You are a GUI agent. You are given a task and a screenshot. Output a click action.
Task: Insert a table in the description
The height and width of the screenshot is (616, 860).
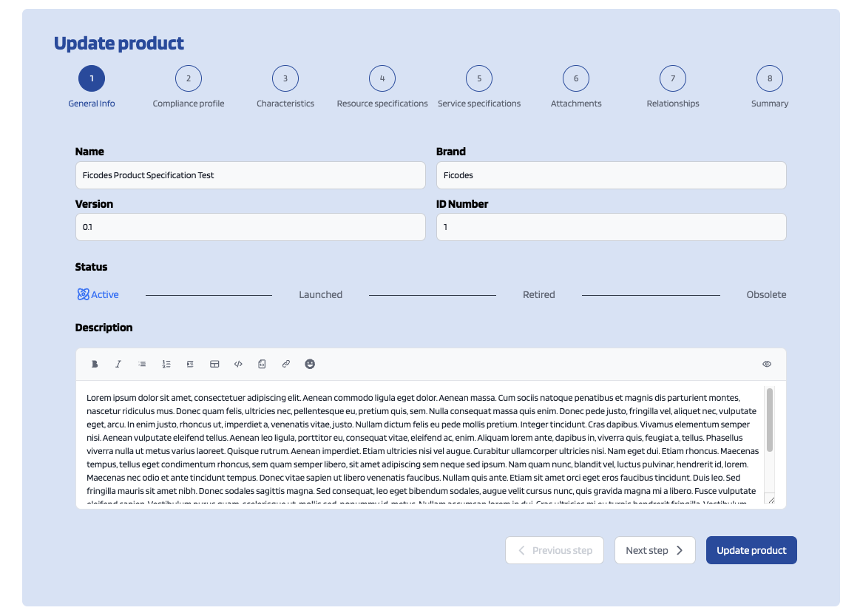click(x=214, y=364)
